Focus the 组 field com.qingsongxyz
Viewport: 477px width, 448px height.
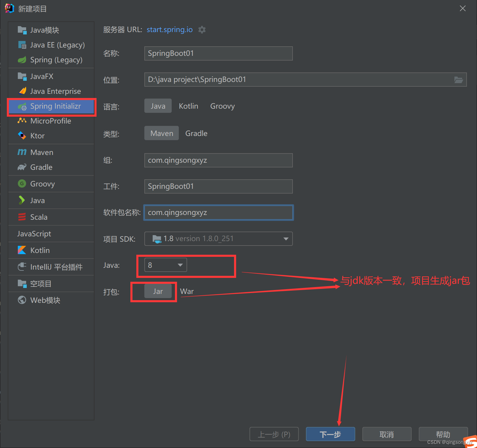tap(219, 160)
